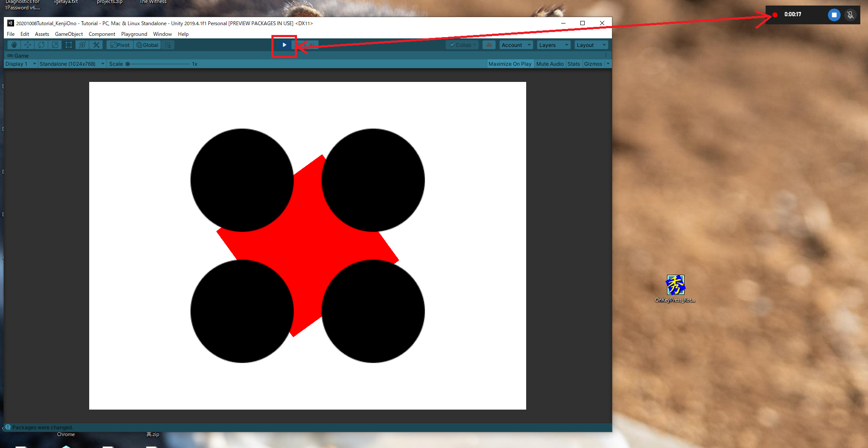Expand the Gizmos dropdown arrow
Image resolution: width=868 pixels, height=448 pixels.
[x=608, y=64]
